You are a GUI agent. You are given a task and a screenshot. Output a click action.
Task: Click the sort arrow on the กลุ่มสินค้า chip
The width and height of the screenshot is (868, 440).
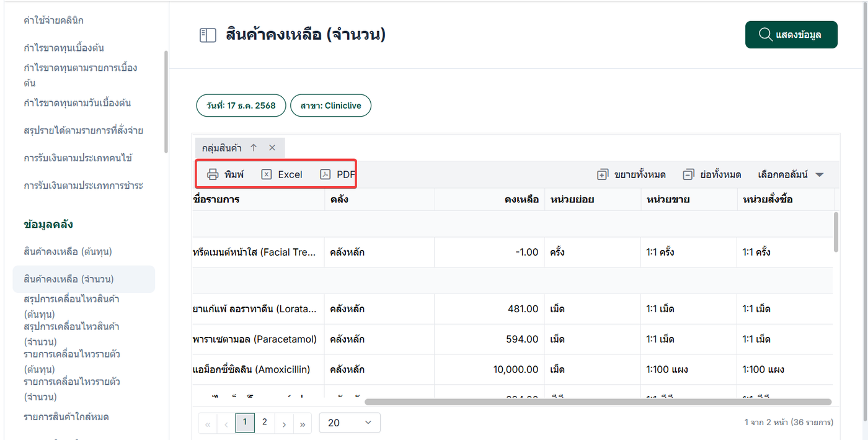[x=253, y=148]
